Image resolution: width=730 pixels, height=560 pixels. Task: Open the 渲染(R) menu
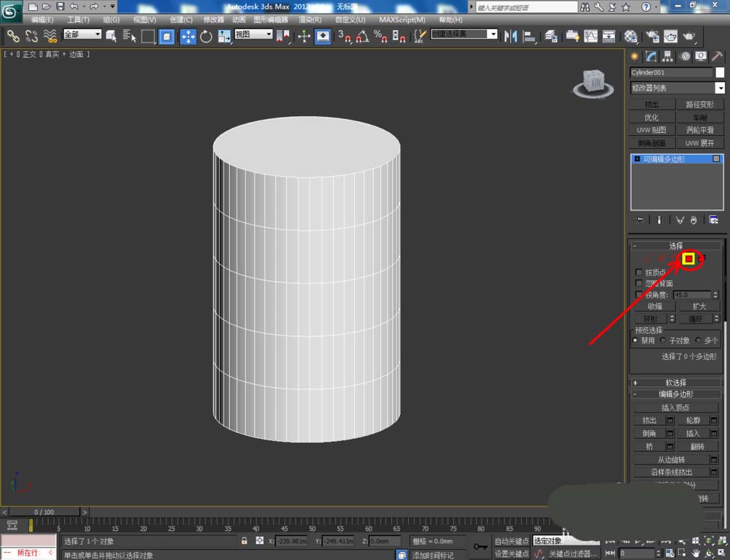click(x=310, y=20)
